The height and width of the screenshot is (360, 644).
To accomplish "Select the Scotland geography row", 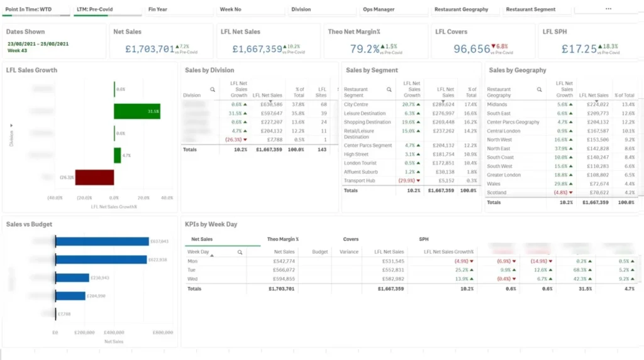I will (x=560, y=192).
